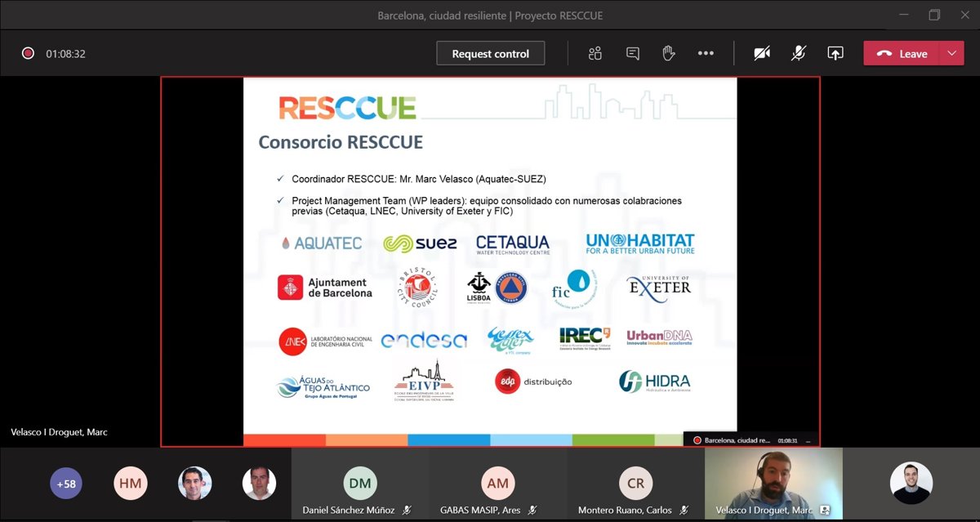Click the AM avatar for GABAS MASIP
This screenshot has height=522, width=980.
tap(497, 483)
